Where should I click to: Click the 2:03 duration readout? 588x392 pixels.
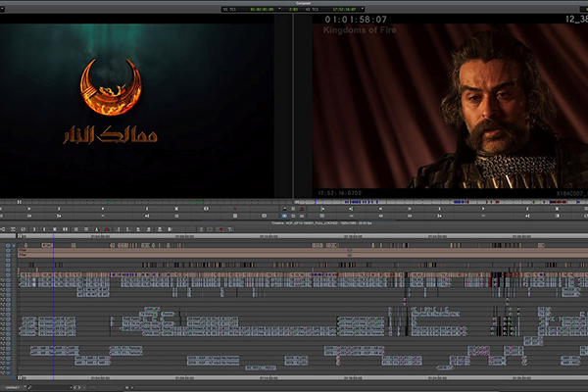pos(293,10)
